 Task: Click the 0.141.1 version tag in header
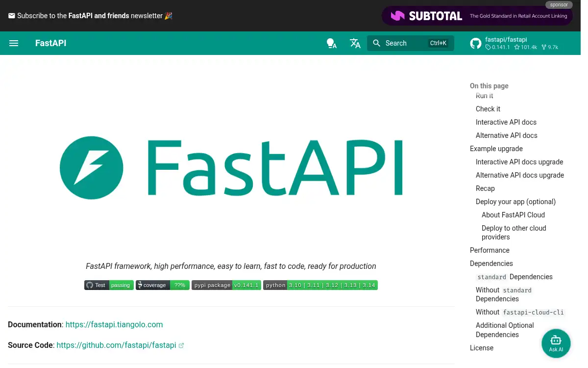497,48
